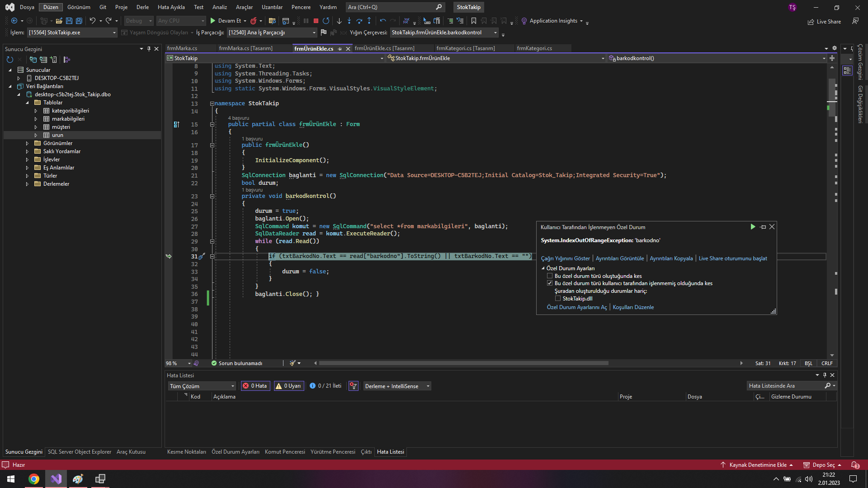Open Chrome from the taskbar
The height and width of the screenshot is (488, 868).
(x=34, y=479)
